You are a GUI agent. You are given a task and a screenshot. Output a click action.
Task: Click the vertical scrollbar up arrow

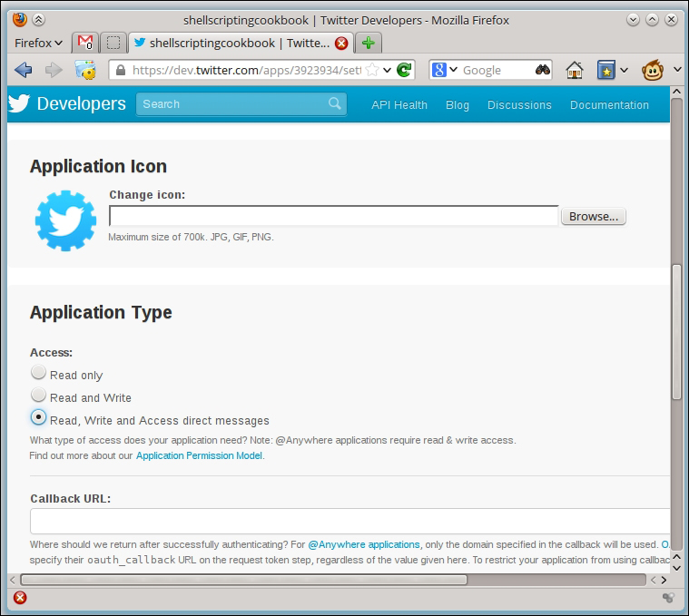(x=676, y=92)
